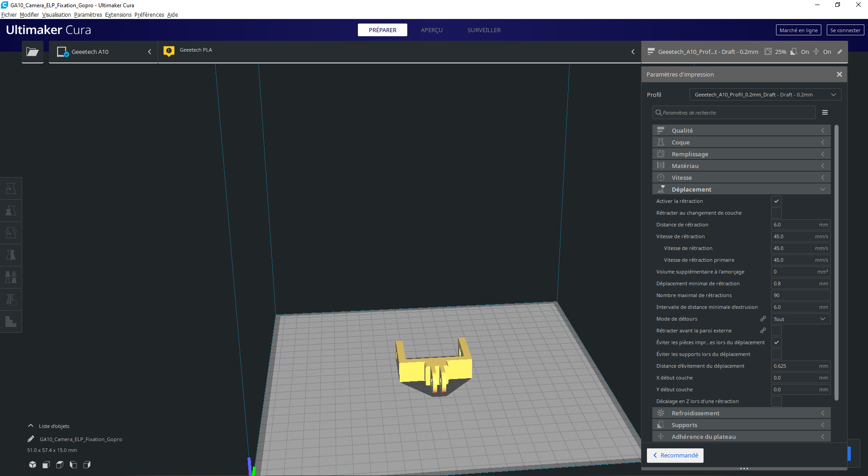868x476 pixels.
Task: Switch to the APERÇU tab
Action: 432,30
